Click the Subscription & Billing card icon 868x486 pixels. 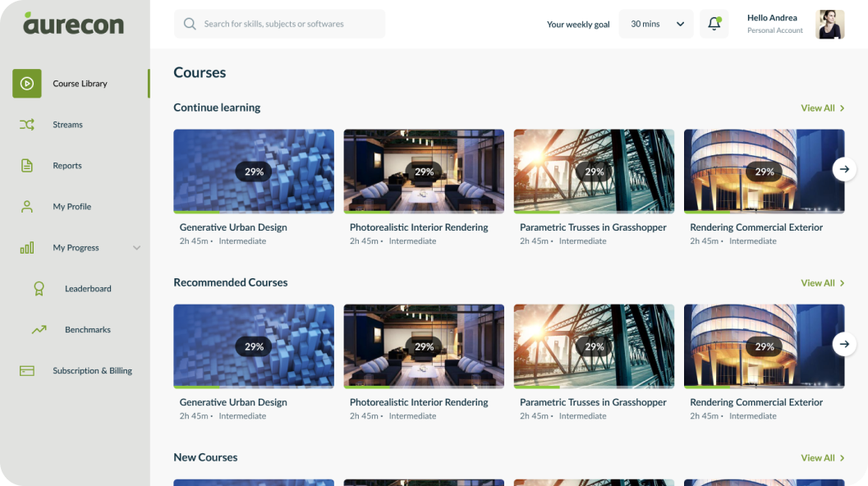click(x=27, y=371)
